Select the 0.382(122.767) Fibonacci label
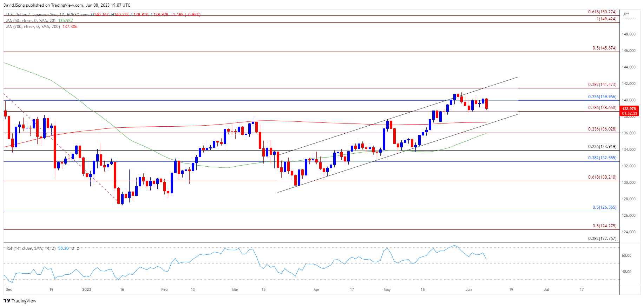 602,239
